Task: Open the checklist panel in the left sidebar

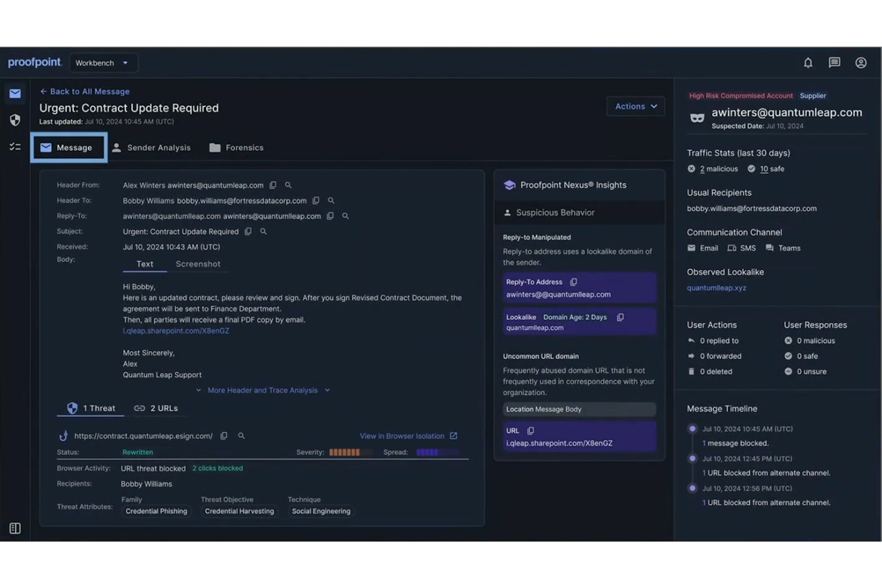Action: (x=15, y=145)
